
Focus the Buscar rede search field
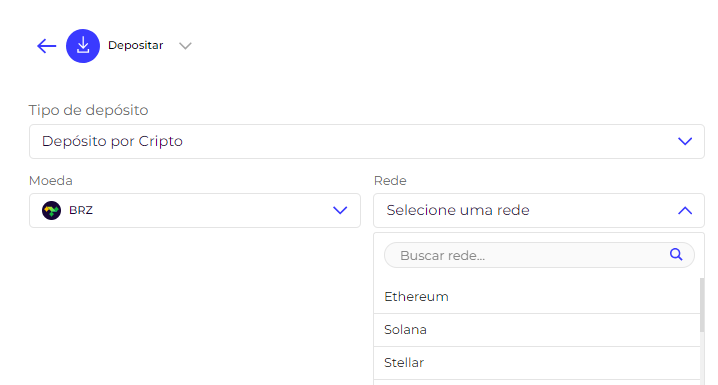click(x=539, y=255)
